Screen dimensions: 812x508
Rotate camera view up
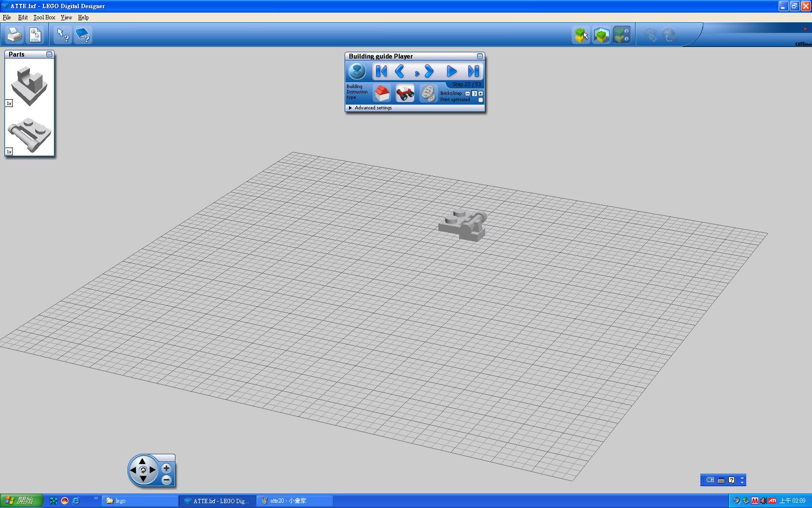[143, 461]
